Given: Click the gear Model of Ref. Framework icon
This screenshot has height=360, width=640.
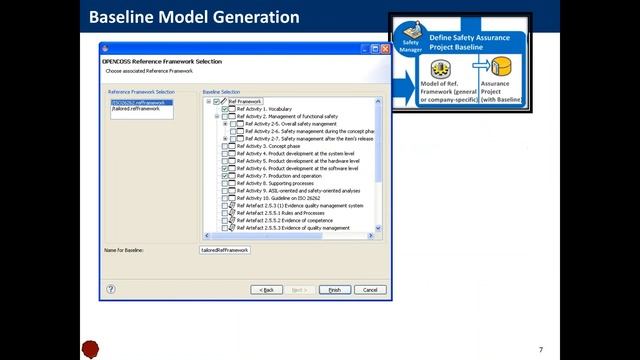Looking at the screenshot, I should click(440, 69).
